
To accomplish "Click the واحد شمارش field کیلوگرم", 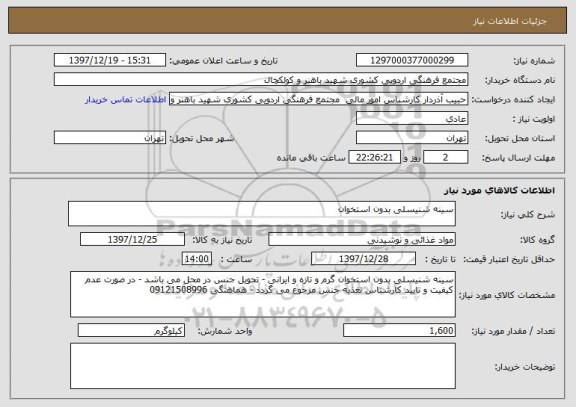I will click(131, 331).
